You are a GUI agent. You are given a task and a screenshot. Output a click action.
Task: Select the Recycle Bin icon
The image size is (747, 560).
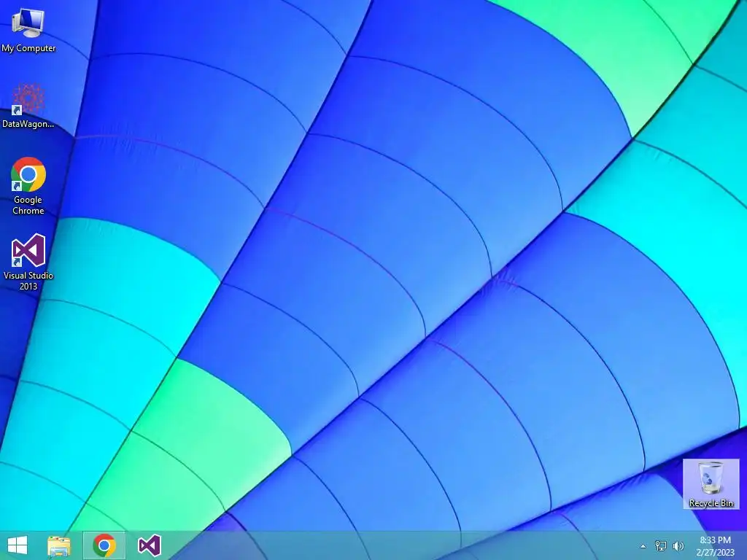pos(711,484)
